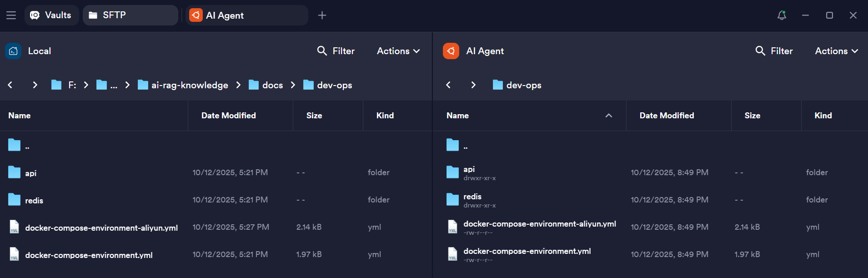Sort Local pane by Date Modified
Viewport: 868px width, 278px height.
pos(228,116)
